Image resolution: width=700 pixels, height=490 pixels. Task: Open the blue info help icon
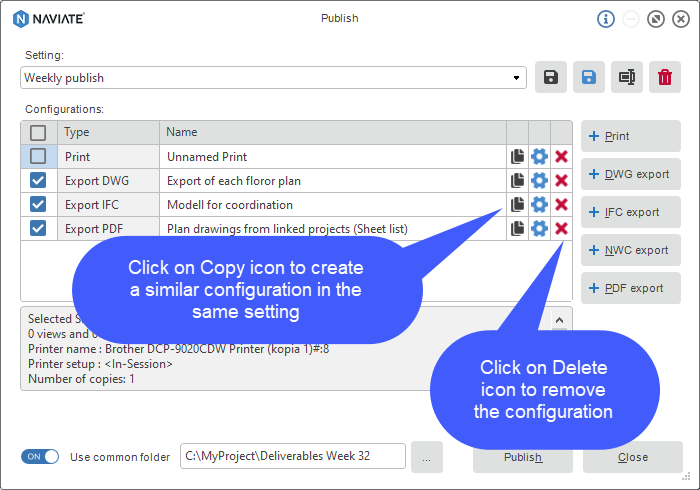605,19
